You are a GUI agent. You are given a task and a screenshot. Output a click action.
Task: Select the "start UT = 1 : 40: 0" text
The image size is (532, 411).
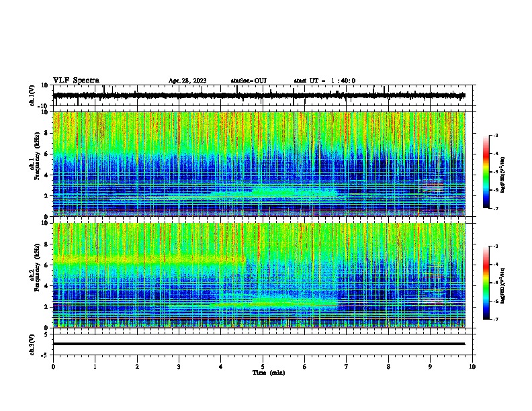click(324, 81)
